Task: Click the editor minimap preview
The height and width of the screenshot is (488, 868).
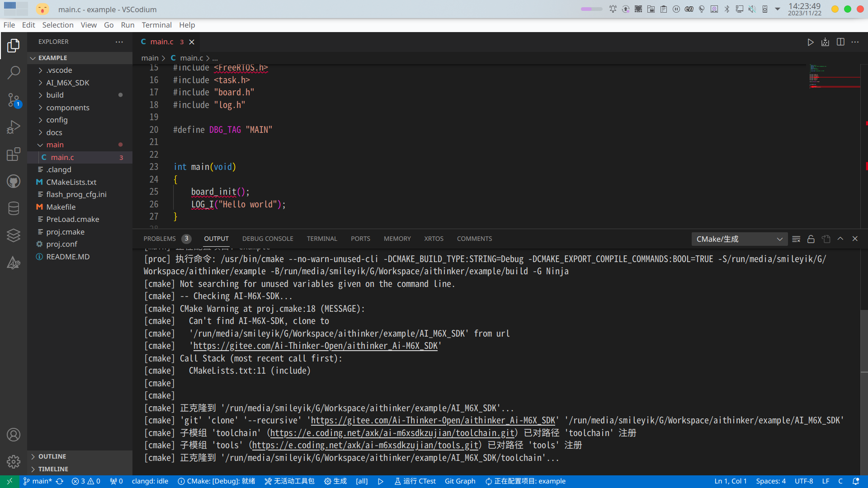Action: pyautogui.click(x=834, y=76)
